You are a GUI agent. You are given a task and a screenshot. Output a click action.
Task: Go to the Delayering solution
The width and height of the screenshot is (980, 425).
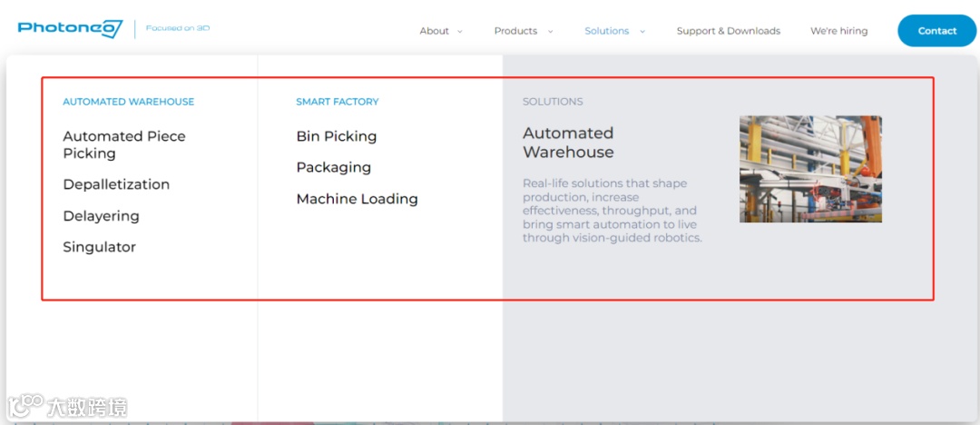pos(102,216)
